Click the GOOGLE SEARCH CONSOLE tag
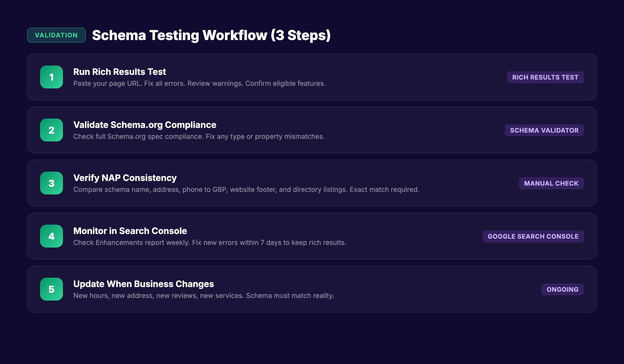The image size is (624, 364). tap(533, 236)
